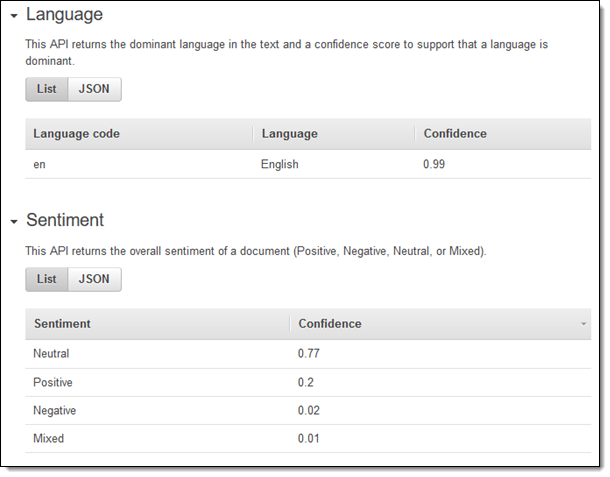
Task: Collapse the Language section arrow
Action: 14,16
